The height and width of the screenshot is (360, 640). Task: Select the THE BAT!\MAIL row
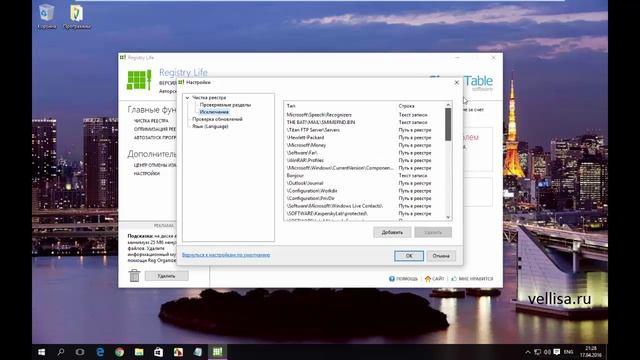(364, 122)
